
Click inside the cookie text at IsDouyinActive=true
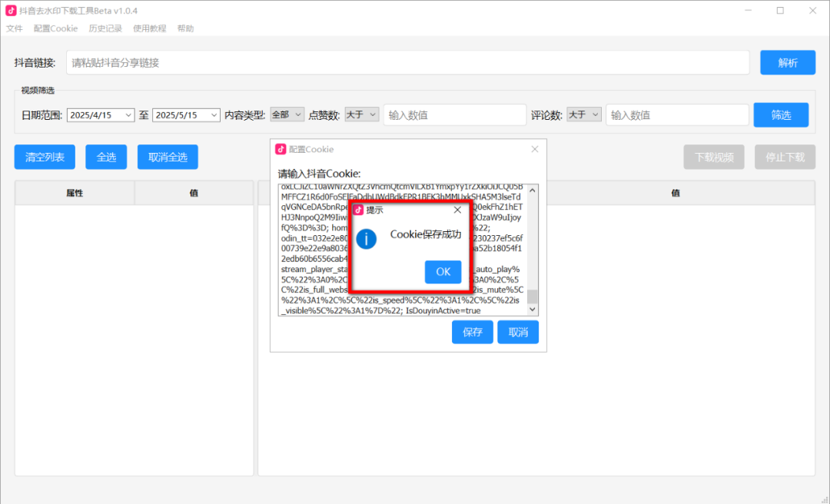(443, 310)
